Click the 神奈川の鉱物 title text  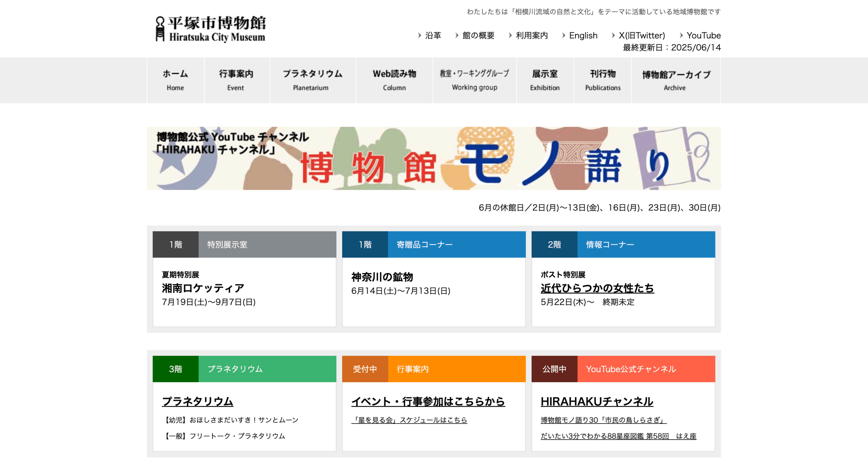click(x=382, y=277)
